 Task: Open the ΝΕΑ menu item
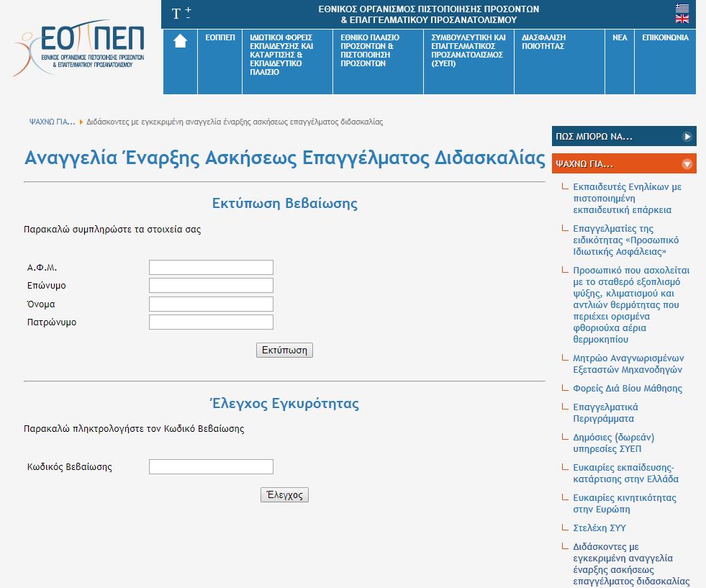[619, 37]
